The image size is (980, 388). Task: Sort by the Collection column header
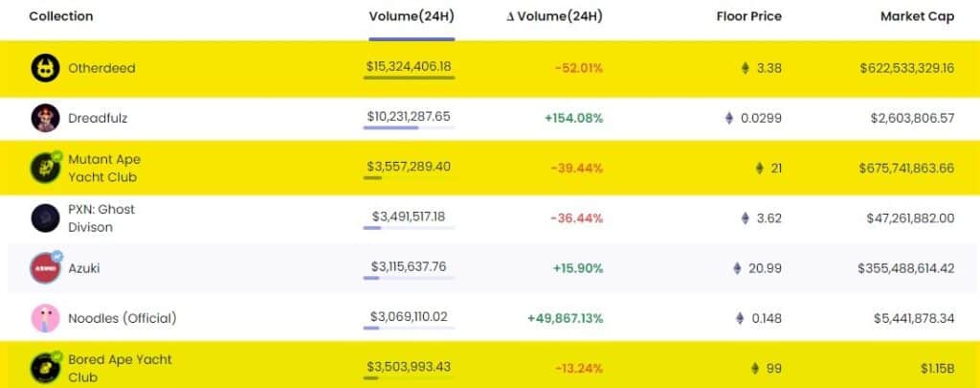coord(61,17)
